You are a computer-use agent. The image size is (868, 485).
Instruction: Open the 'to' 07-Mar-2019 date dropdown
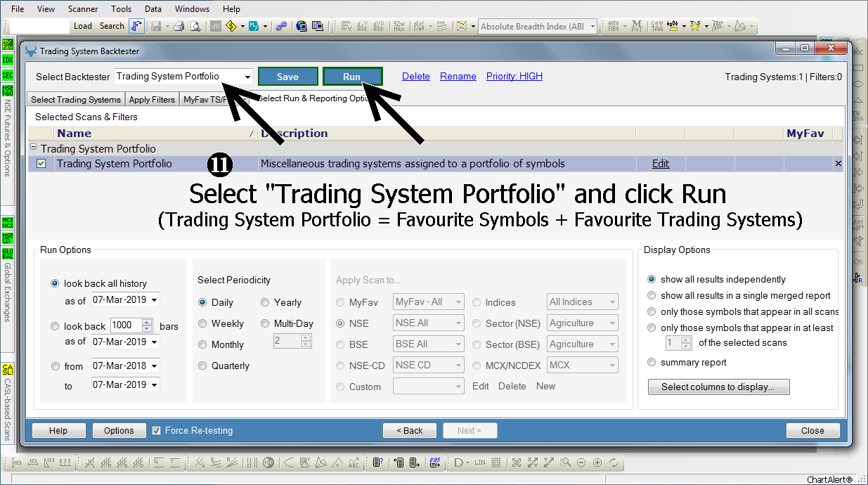point(155,384)
